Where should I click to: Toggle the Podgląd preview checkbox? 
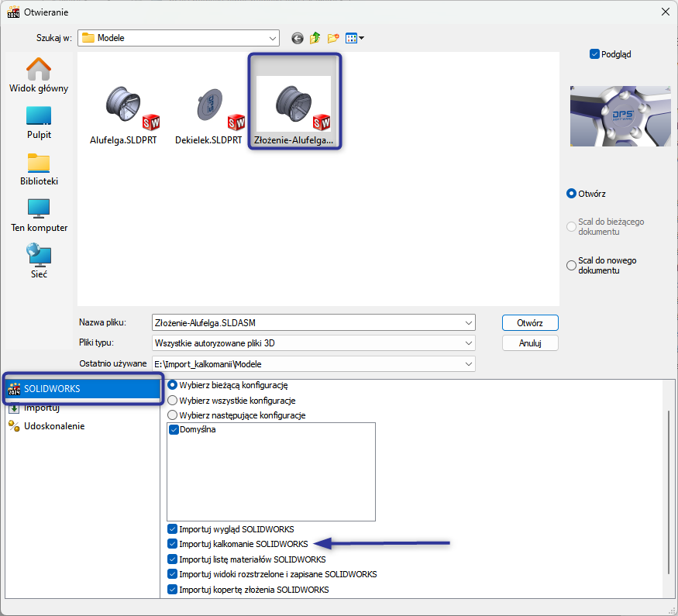click(x=594, y=54)
